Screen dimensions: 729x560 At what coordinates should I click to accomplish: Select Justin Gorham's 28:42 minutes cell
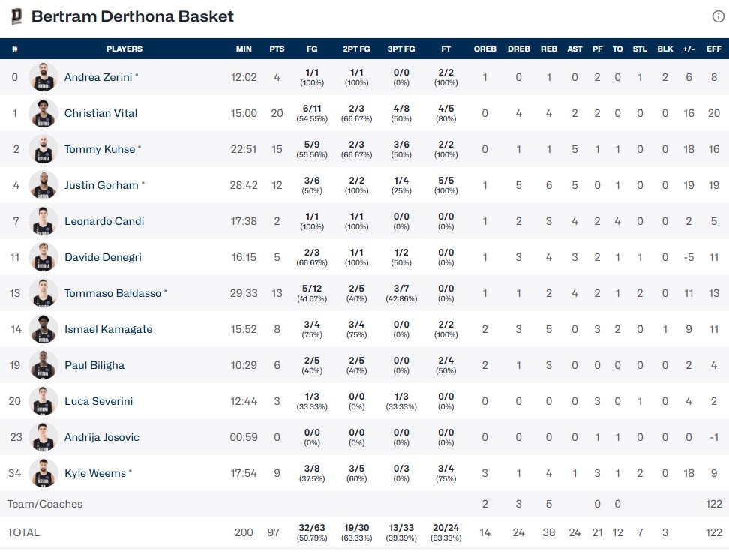tap(244, 185)
